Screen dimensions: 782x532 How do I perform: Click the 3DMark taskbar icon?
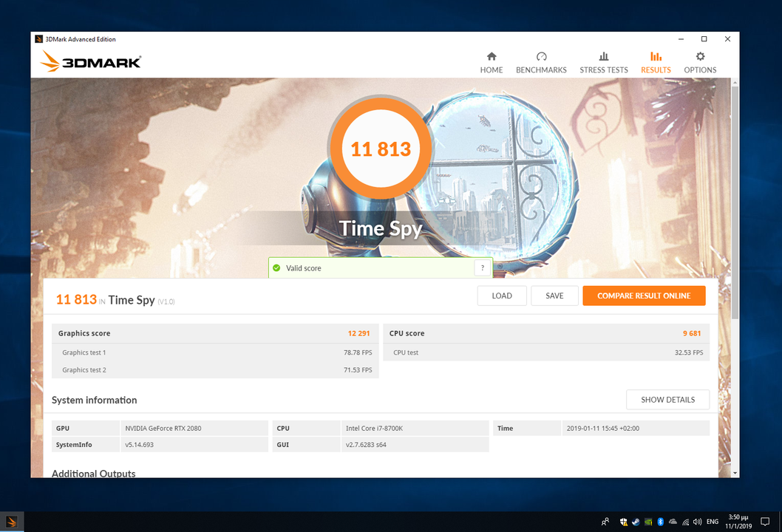click(12, 522)
